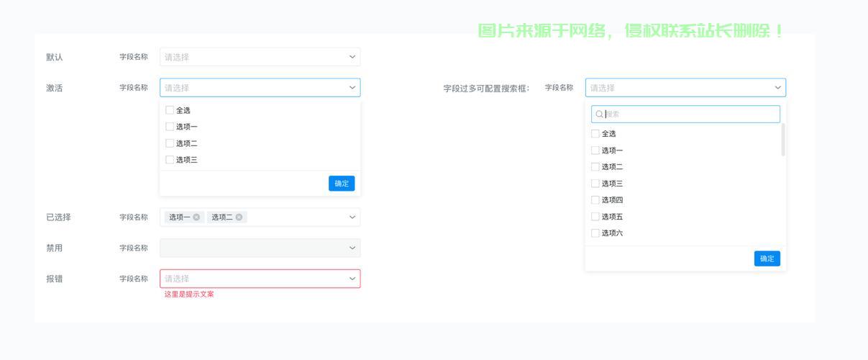Tick 选项二 checkbox in the left dropdown
Screen dimensions: 868x360
point(170,143)
